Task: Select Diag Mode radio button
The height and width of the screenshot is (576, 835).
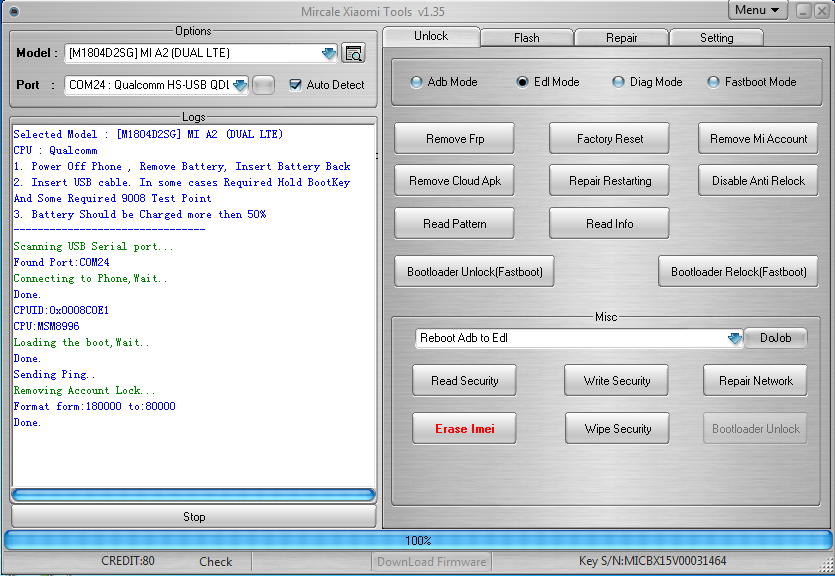Action: coord(618,82)
